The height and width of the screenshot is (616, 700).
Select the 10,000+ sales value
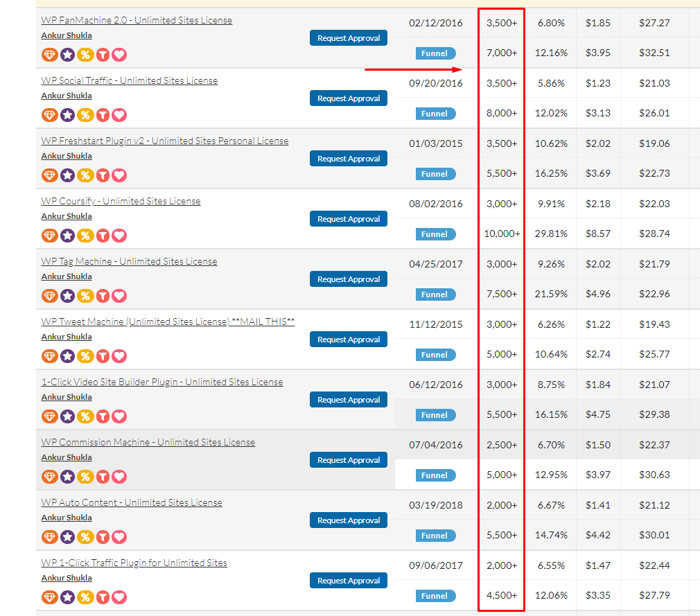[x=502, y=234]
